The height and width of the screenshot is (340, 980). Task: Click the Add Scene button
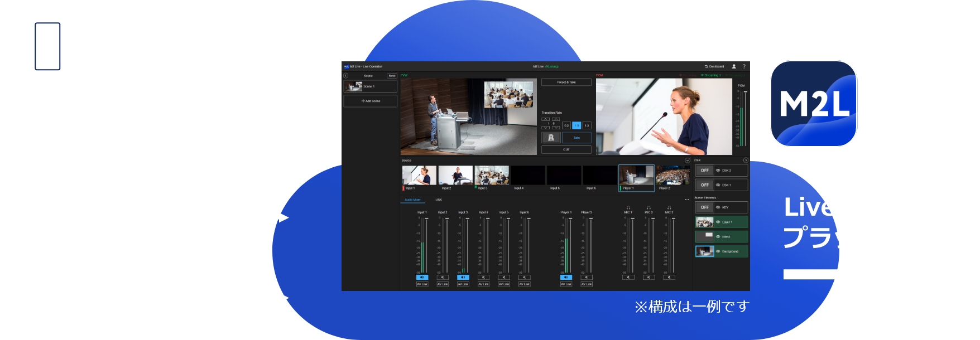point(371,101)
